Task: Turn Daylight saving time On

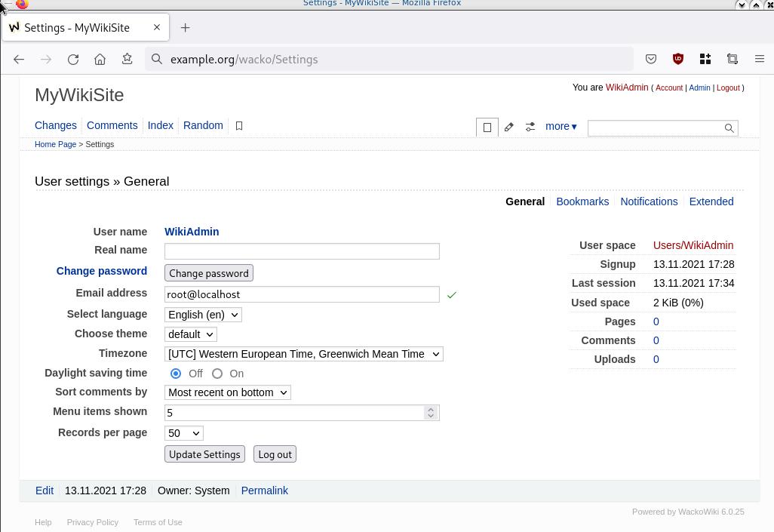Action: click(217, 374)
